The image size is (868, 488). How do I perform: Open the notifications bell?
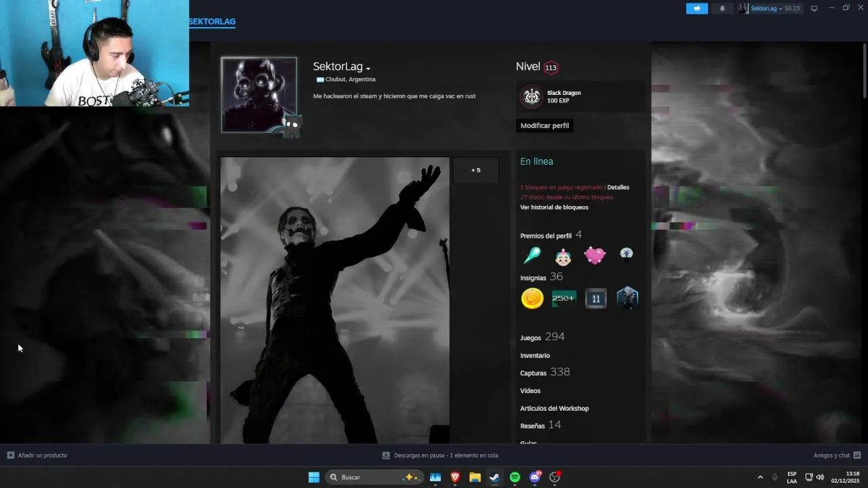pyautogui.click(x=722, y=8)
